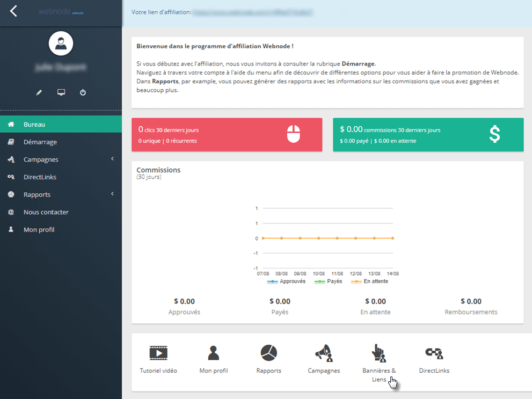Expand the Rapports sidebar menu
Screen dimensions: 532x399
(x=61, y=194)
